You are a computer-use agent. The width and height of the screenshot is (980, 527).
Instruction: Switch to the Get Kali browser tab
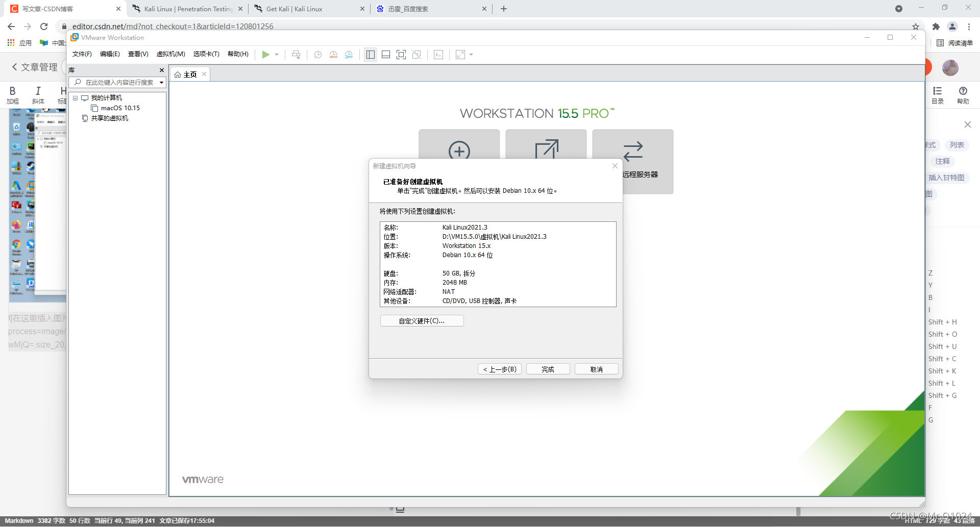point(309,9)
